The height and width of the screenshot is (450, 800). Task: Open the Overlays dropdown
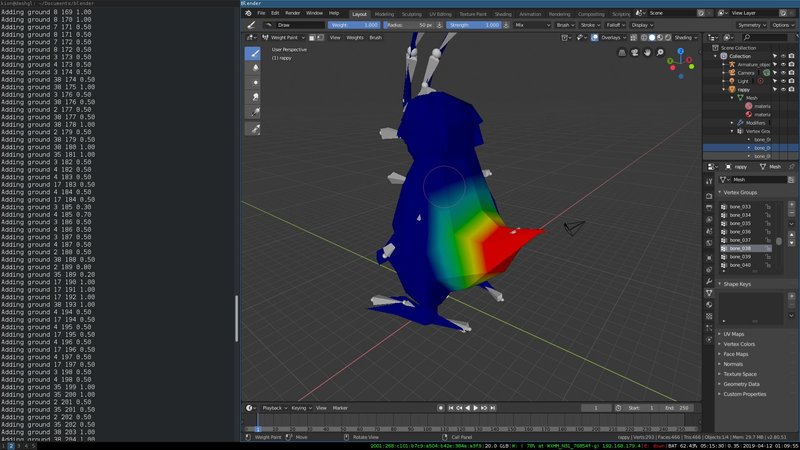point(613,38)
